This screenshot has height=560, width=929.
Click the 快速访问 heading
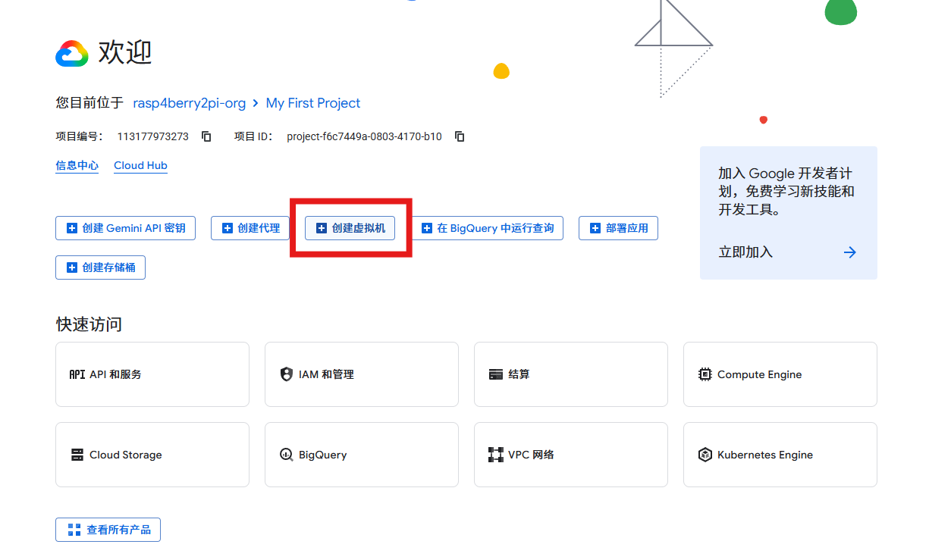[x=89, y=324]
